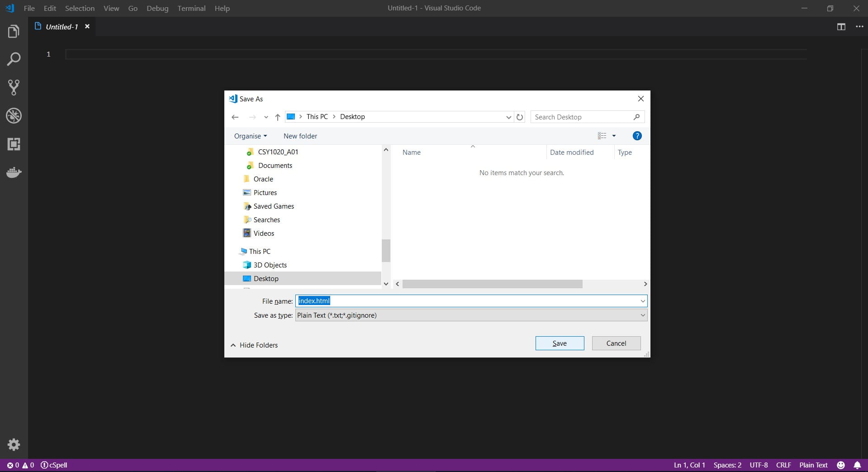
Task: Open the Explorer view in activity bar
Action: pos(14,32)
